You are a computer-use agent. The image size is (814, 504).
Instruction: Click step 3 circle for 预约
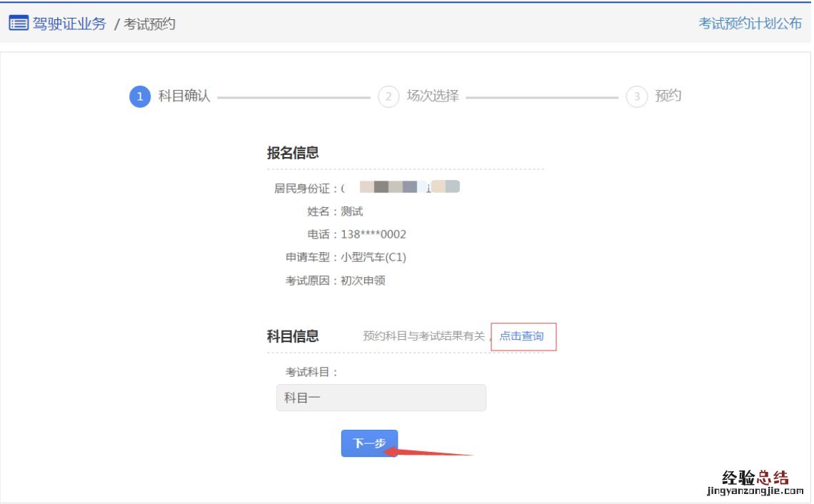click(x=636, y=96)
